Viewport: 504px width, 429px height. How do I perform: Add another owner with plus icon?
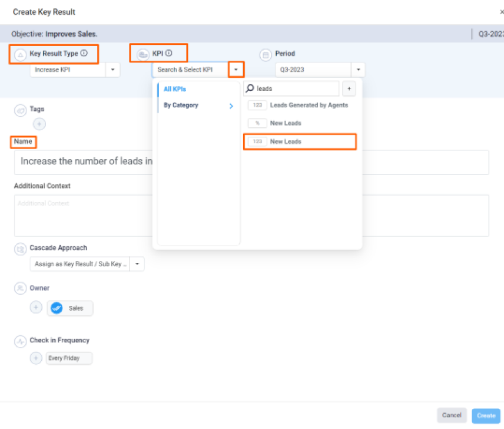[36, 308]
